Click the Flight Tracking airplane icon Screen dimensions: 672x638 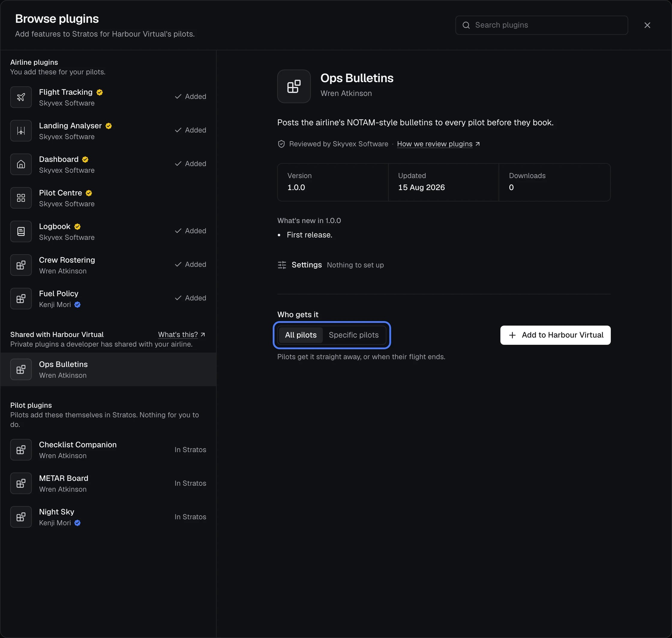[21, 97]
